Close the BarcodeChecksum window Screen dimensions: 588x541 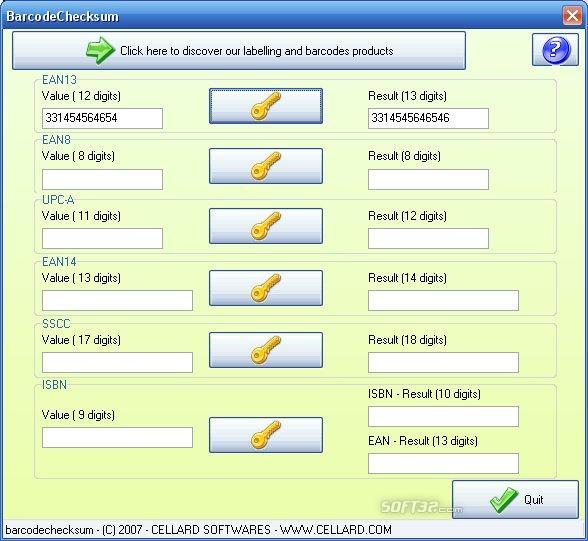click(572, 16)
